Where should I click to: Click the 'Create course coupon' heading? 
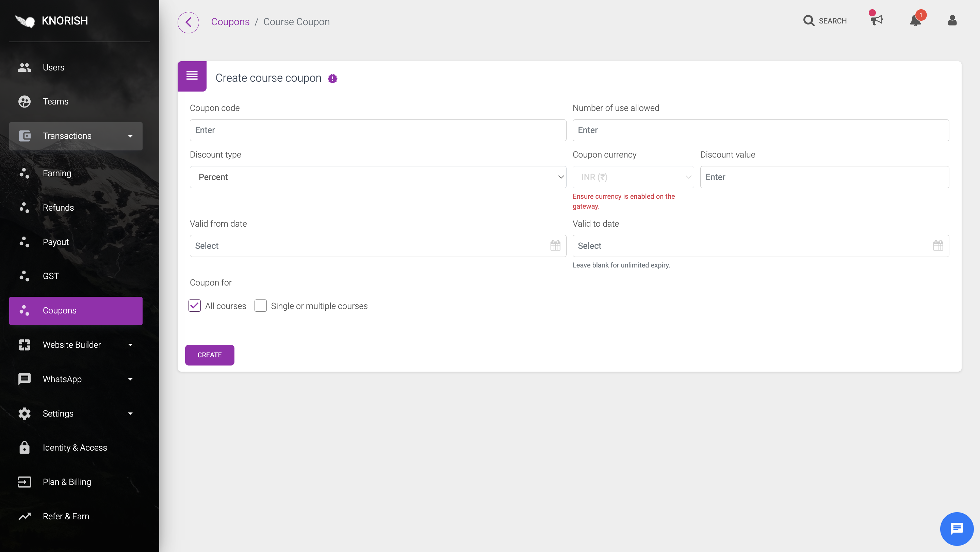point(268,78)
